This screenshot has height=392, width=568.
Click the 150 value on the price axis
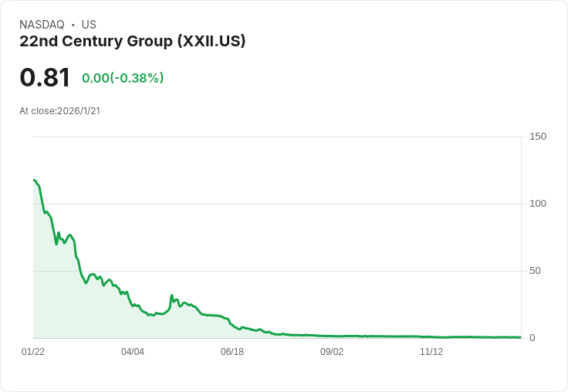(538, 137)
